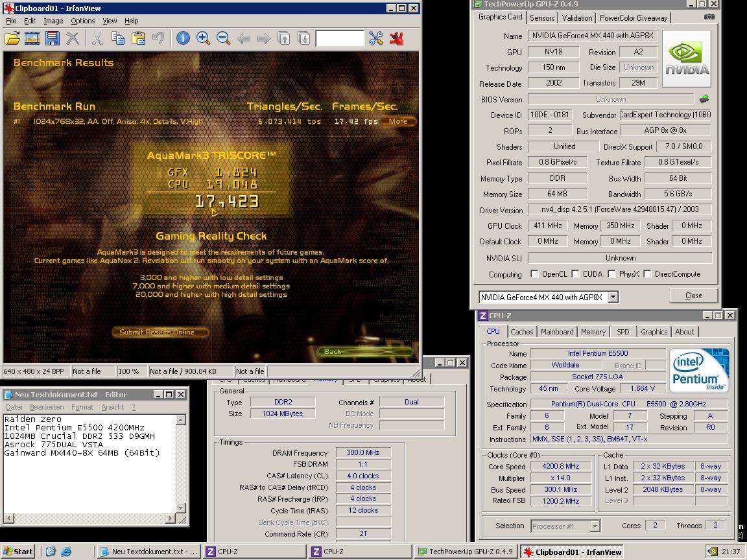Open IrfanView settings tools icon

pyautogui.click(x=376, y=38)
